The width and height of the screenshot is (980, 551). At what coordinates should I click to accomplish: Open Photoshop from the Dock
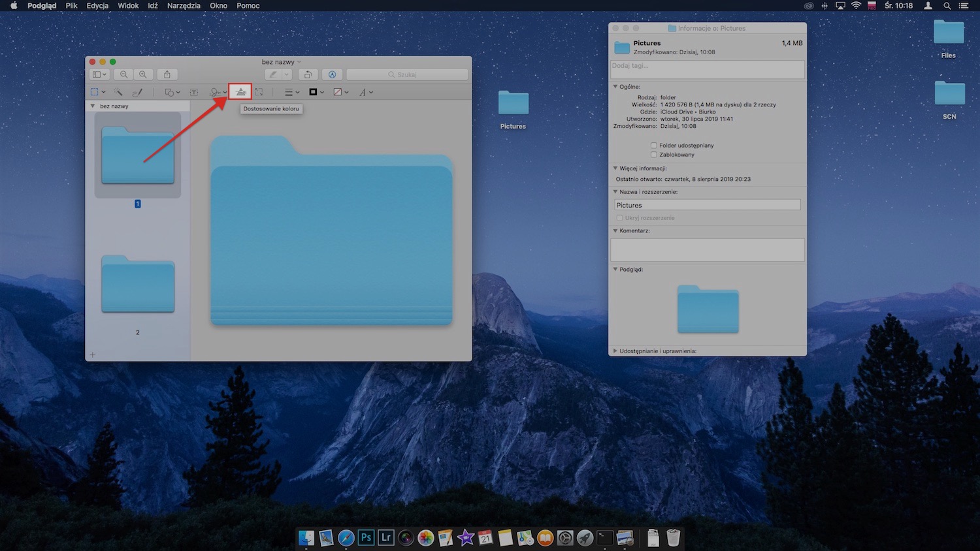point(366,537)
